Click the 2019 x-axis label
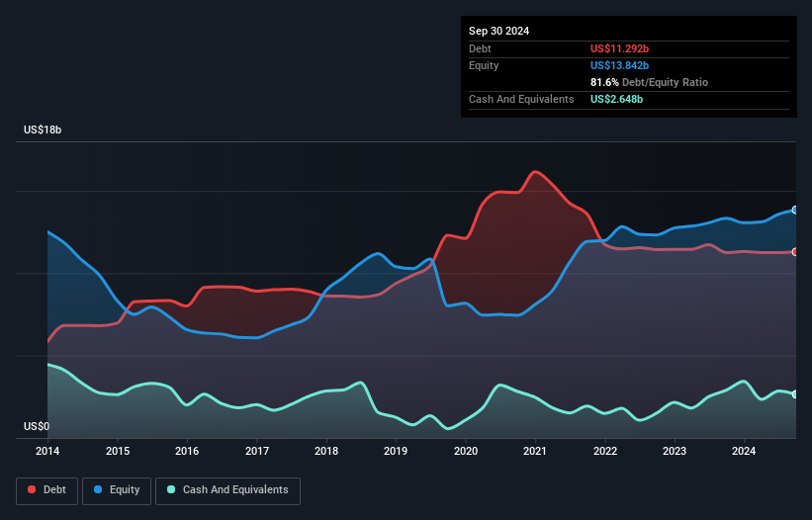Viewport: 812px width, 520px height. [x=396, y=451]
